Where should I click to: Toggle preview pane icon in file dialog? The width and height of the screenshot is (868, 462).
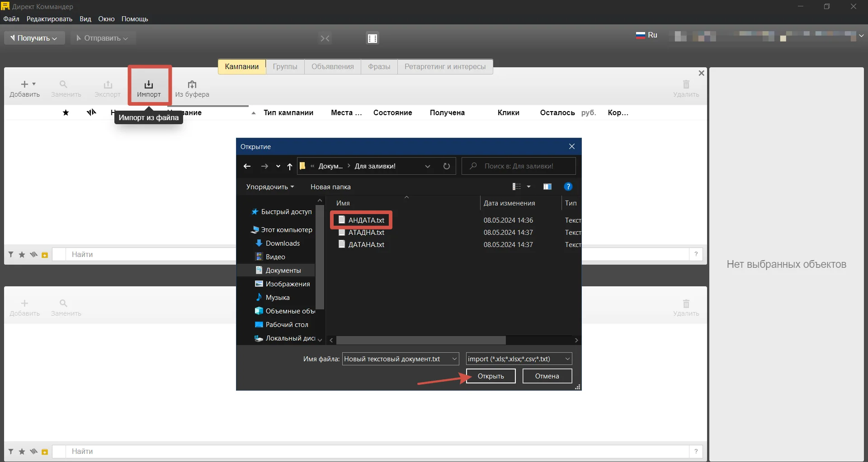(547, 187)
